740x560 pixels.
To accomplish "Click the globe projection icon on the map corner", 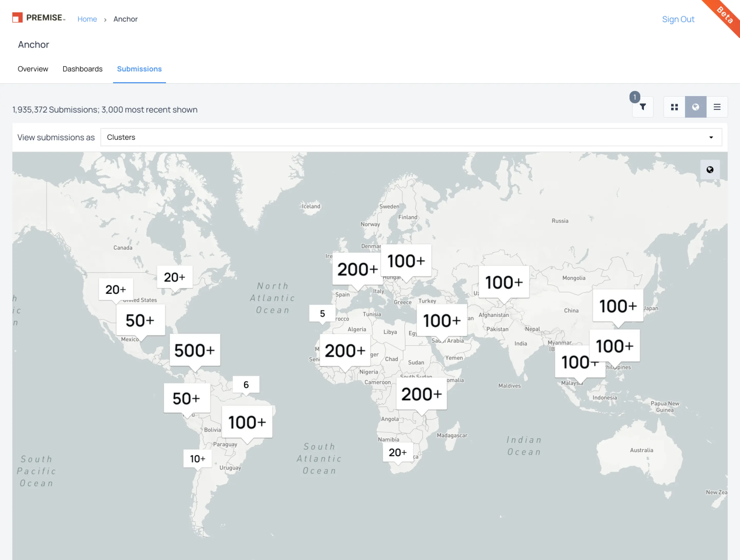I will pyautogui.click(x=710, y=169).
